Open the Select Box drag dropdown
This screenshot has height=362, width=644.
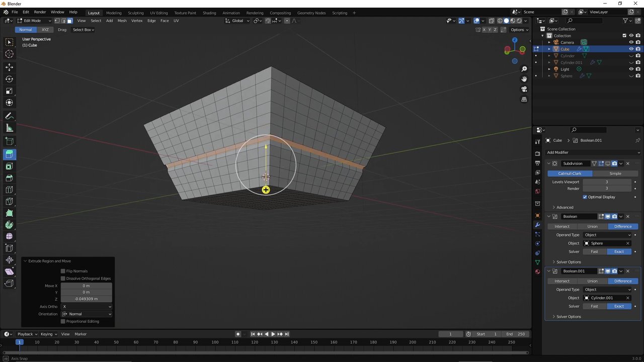pos(84,30)
